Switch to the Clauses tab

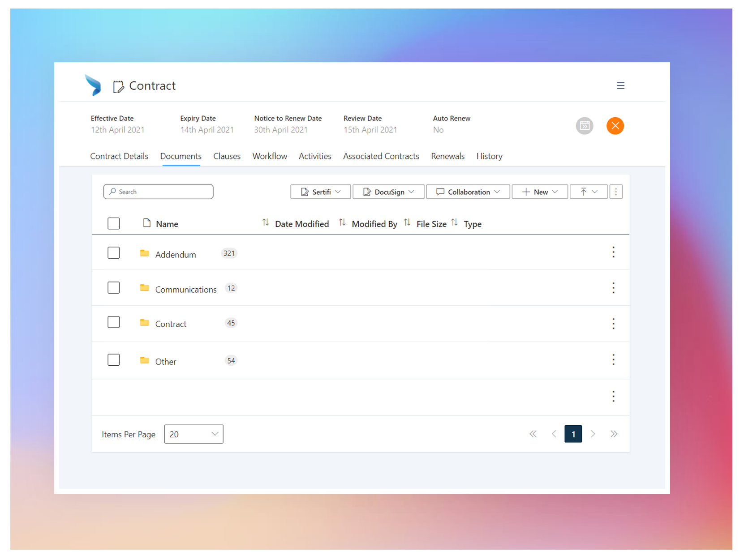(227, 156)
